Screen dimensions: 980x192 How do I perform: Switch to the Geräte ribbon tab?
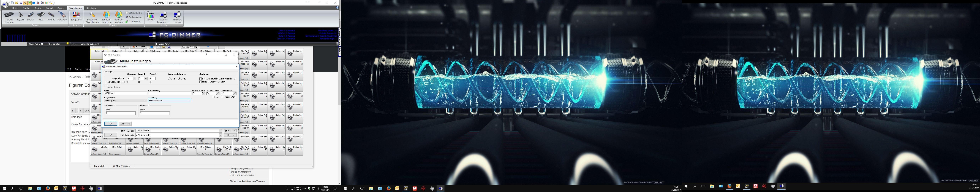click(x=38, y=8)
